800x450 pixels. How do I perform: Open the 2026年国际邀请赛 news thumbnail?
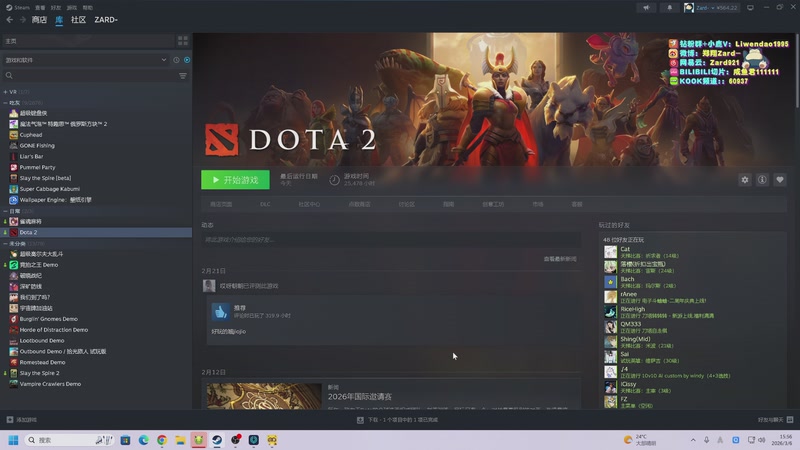coord(264,396)
